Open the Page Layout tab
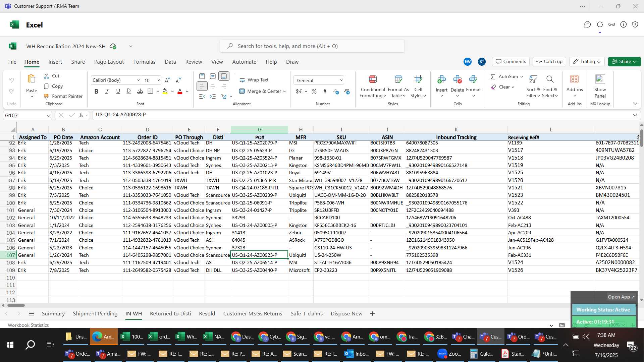Viewport: 644px width, 362px height. coord(109,62)
